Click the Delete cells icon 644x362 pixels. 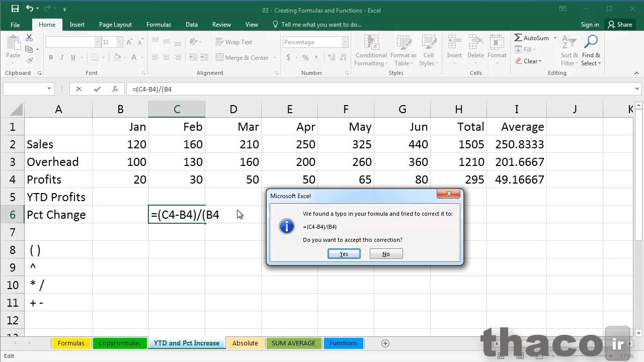point(475,43)
